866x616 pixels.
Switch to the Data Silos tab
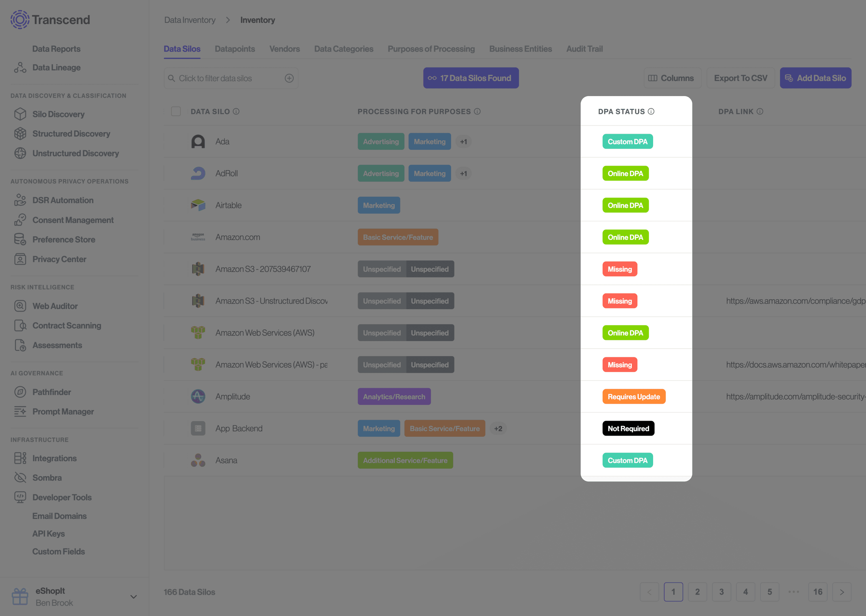point(182,49)
